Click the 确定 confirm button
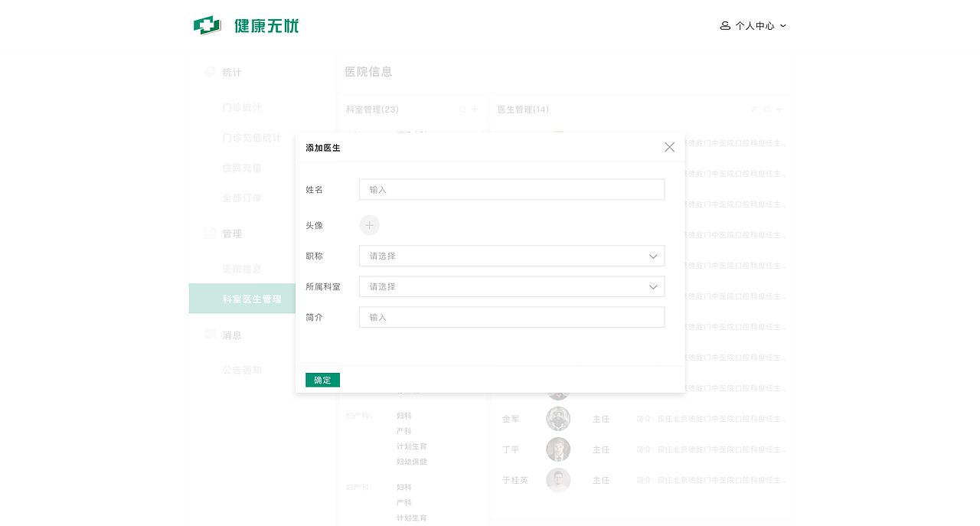 tap(322, 380)
